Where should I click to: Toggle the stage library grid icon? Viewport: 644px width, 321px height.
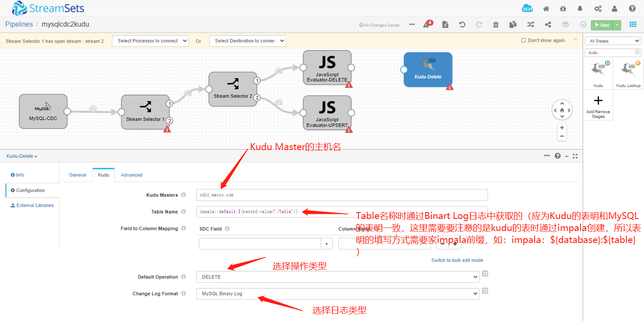click(x=633, y=24)
